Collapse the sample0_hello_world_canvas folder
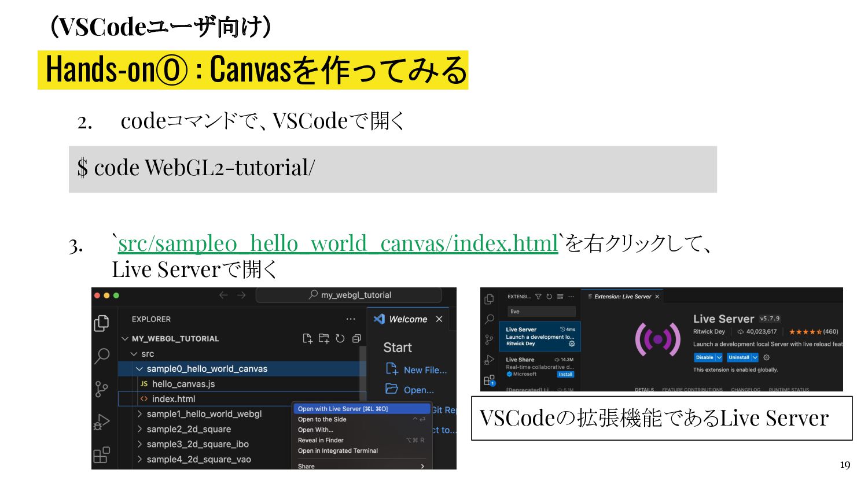 click(x=139, y=369)
